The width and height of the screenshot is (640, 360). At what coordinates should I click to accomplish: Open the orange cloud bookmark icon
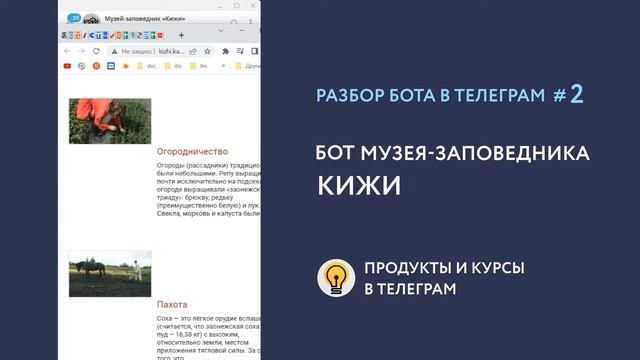point(125,66)
